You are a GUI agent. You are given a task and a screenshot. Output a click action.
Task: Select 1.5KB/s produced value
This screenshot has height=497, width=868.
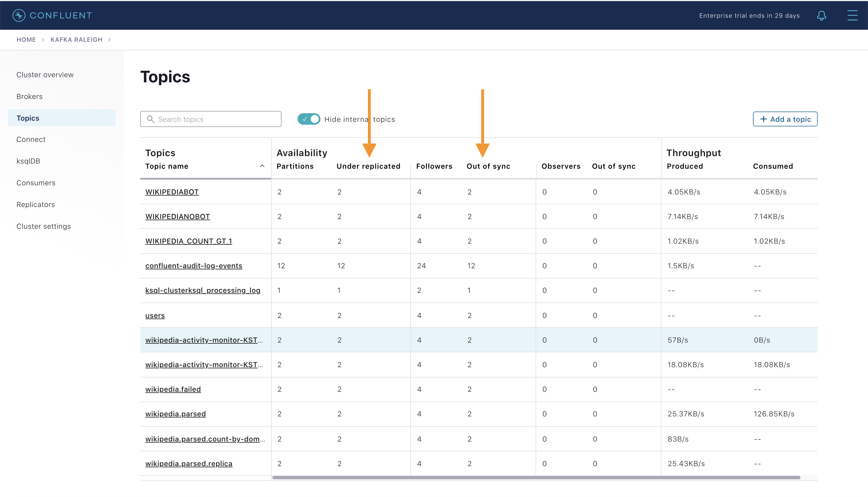pyautogui.click(x=681, y=266)
